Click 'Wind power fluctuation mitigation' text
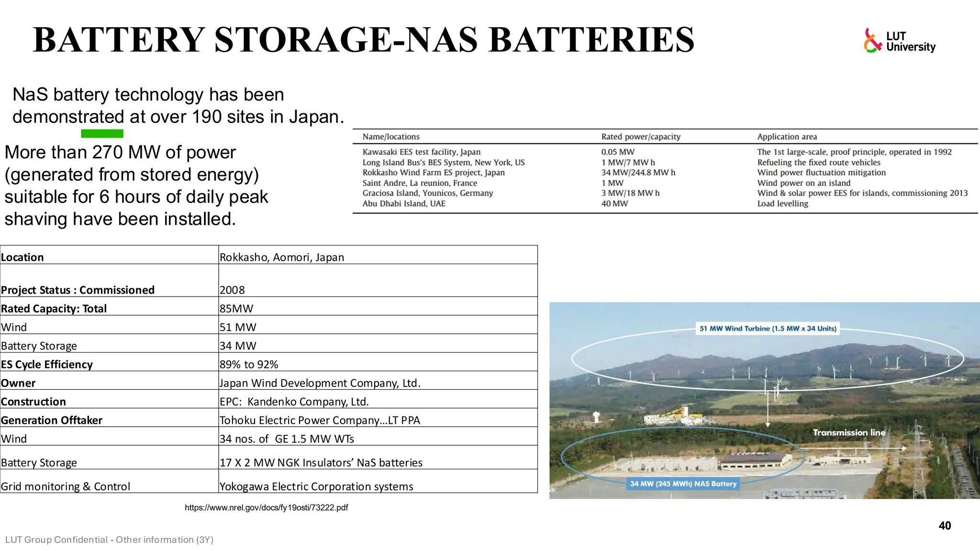980x551 pixels. [x=821, y=173]
